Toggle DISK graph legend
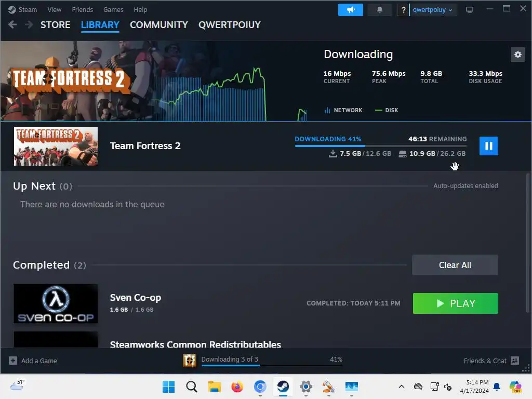Viewport: 532px width, 399px height. tap(387, 110)
